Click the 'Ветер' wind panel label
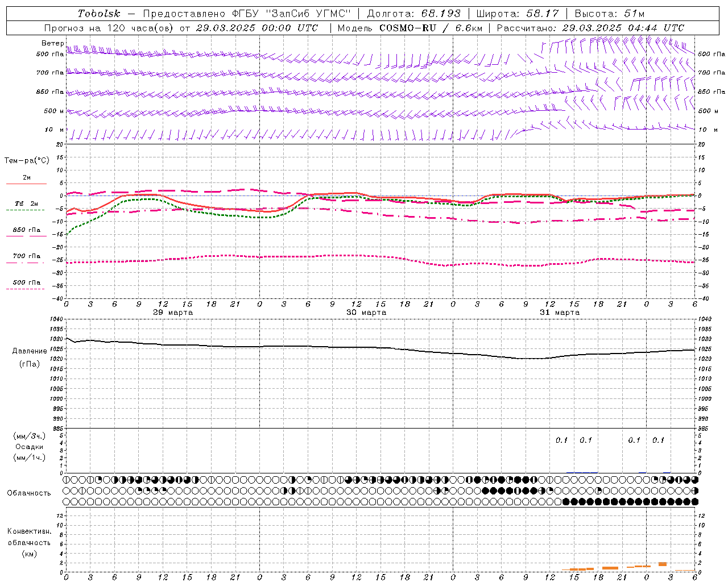Viewport: 728px width, 582px height. (x=52, y=43)
